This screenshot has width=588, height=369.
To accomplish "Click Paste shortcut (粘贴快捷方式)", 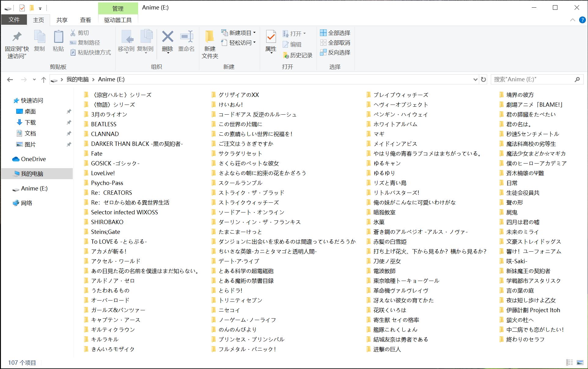I will 90,52.
